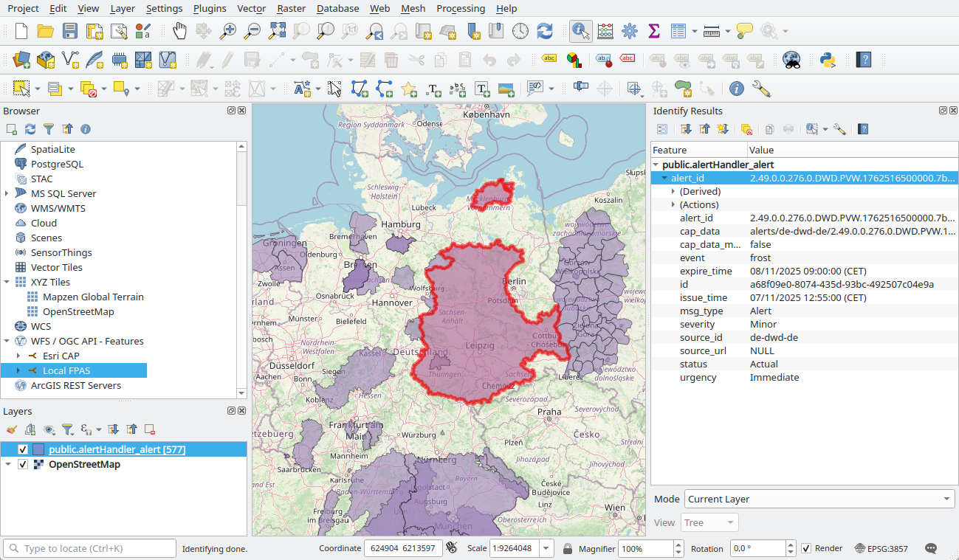Image resolution: width=959 pixels, height=560 pixels.
Task: Select the Pan Map hand tool
Action: 179,31
